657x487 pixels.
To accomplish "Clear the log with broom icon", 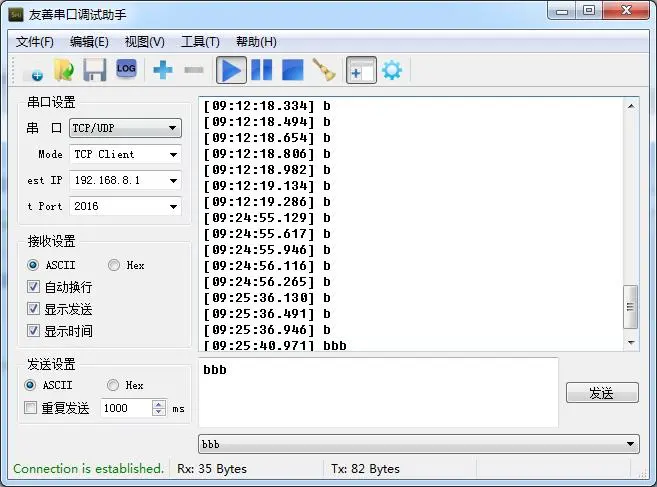I will click(323, 70).
